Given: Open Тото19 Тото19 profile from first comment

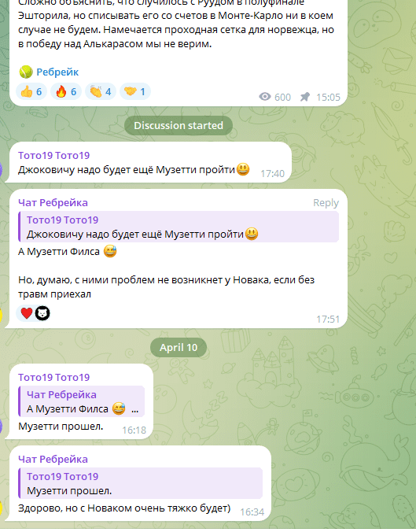Looking at the screenshot, I should click(x=54, y=155).
